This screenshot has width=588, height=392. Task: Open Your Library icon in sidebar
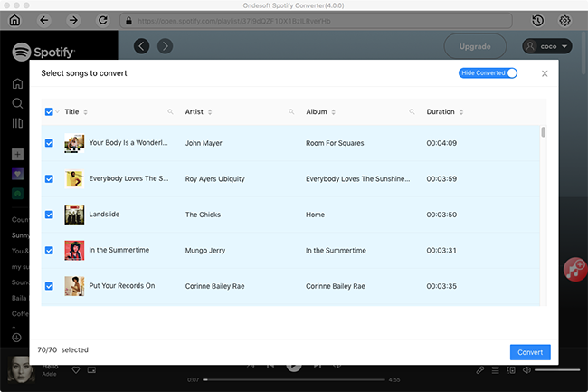pyautogui.click(x=17, y=123)
